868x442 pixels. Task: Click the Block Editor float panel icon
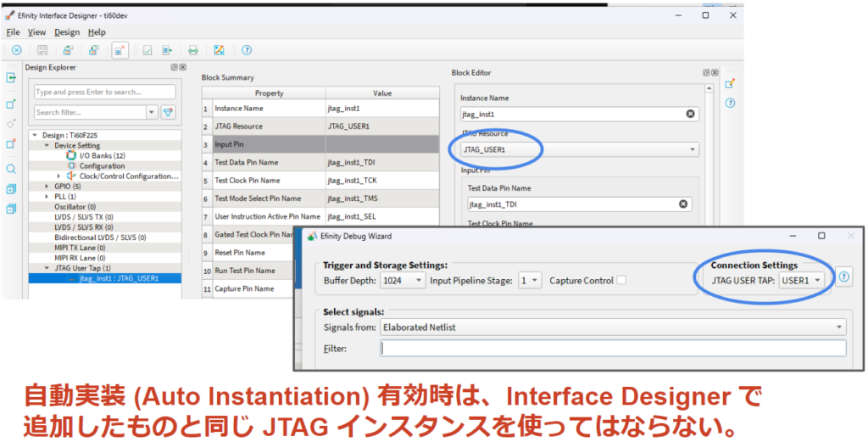(x=706, y=73)
